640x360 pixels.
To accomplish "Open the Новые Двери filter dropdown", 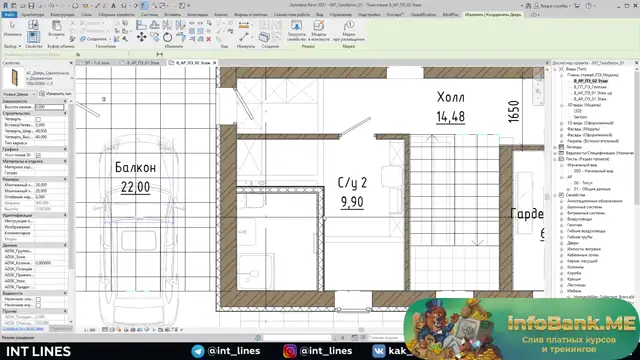I will [19, 94].
